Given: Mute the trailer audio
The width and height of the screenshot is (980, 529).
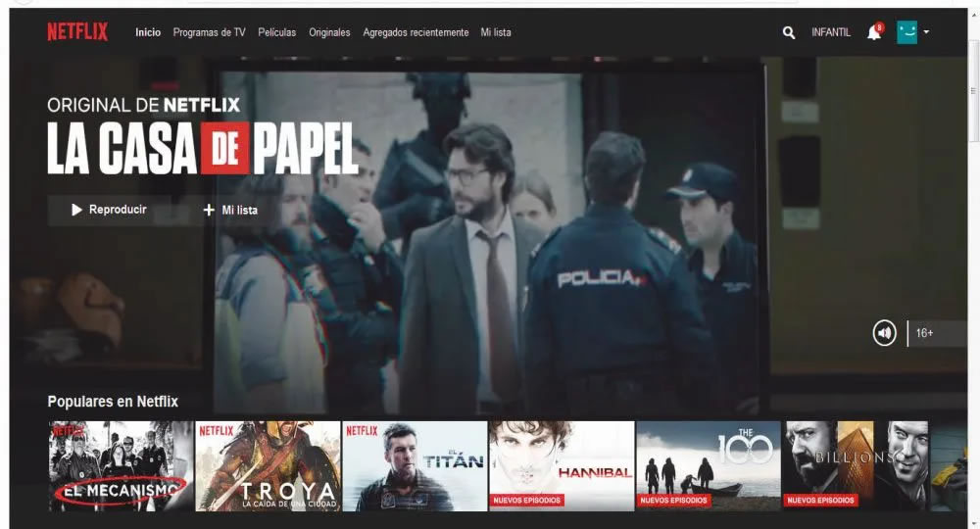Looking at the screenshot, I should (x=884, y=333).
